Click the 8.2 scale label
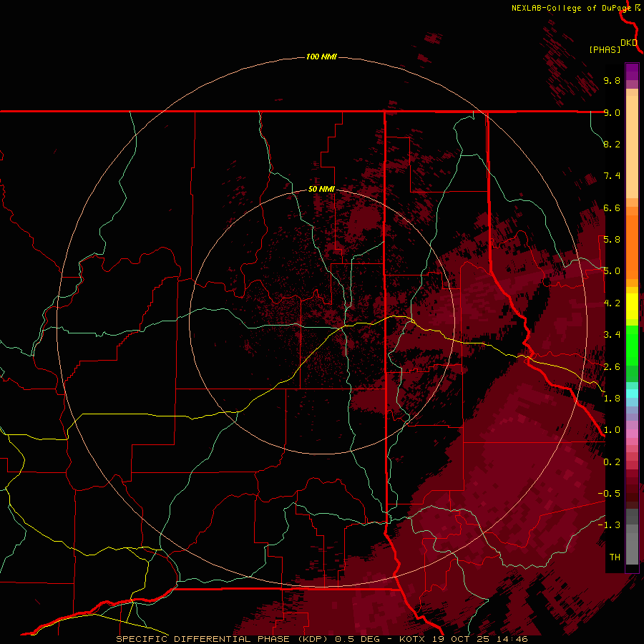 click(612, 144)
